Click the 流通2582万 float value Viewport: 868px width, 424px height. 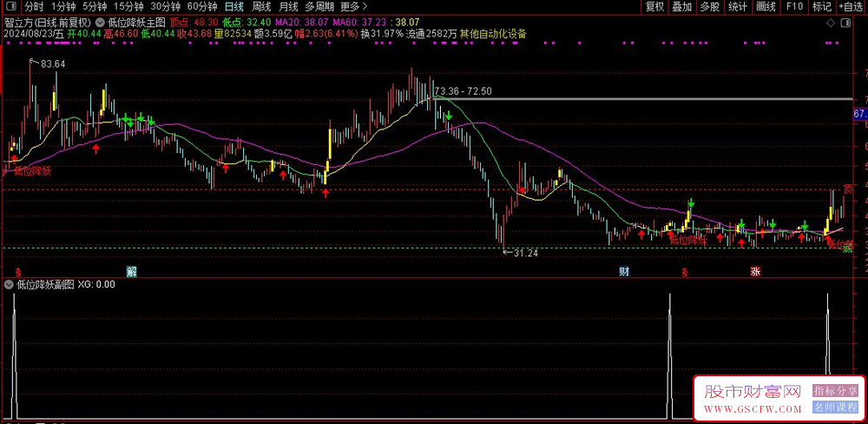point(431,34)
